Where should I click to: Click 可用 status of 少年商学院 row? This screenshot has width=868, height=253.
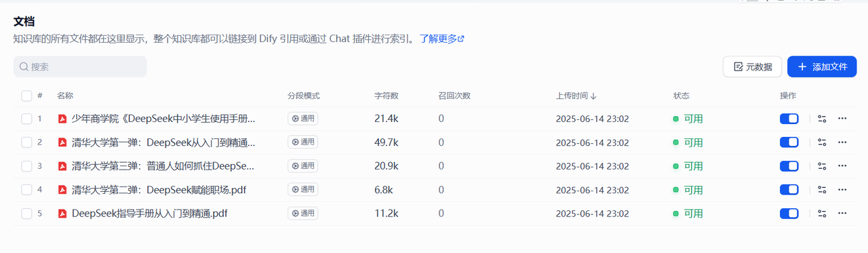tap(688, 119)
